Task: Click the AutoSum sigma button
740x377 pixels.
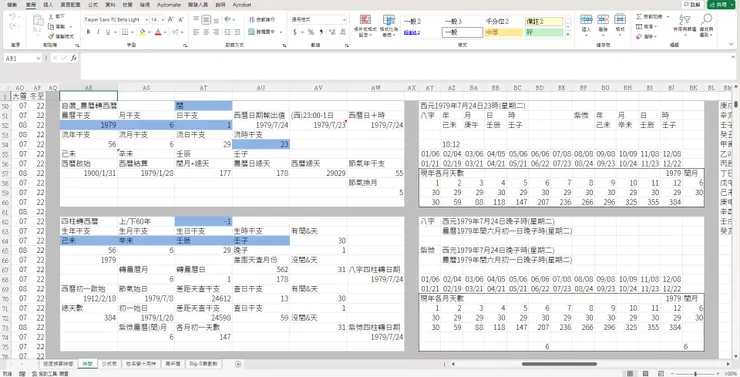Action: click(639, 16)
